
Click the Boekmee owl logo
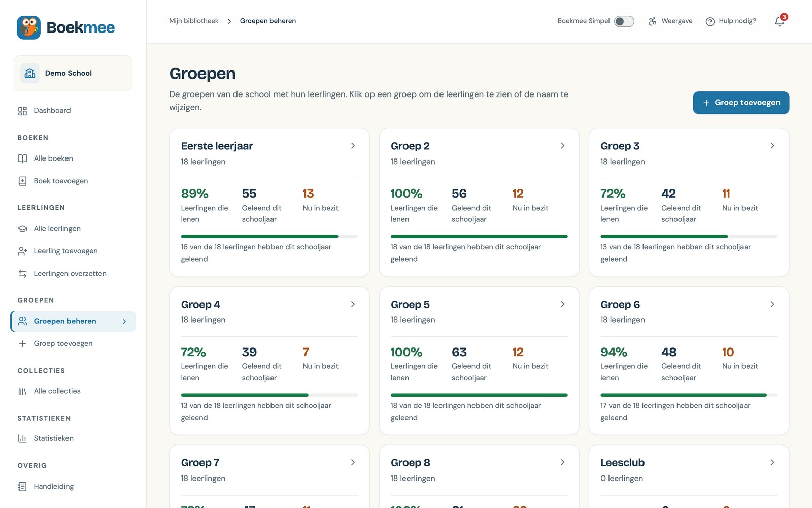coord(28,27)
